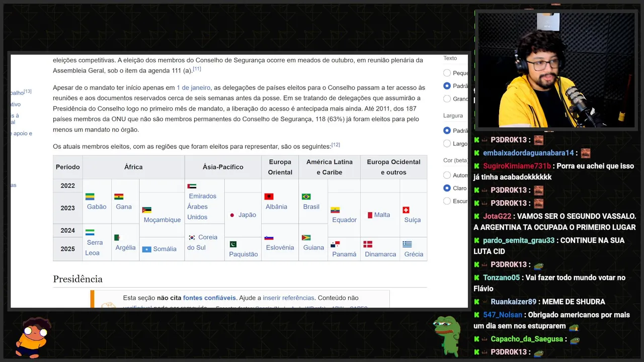Viewport: 644px width, 362px height.
Task: Click the 'Europa Oriental' column header
Action: tap(280, 167)
